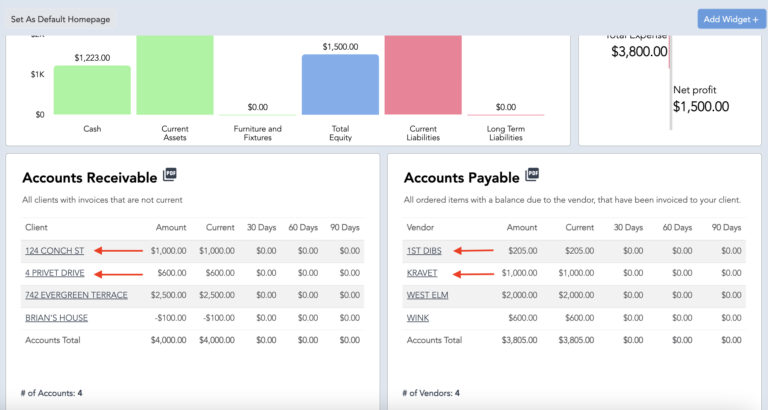Image resolution: width=768 pixels, height=410 pixels.
Task: Click the Long Term Liabilities chart label
Action: pyautogui.click(x=505, y=133)
